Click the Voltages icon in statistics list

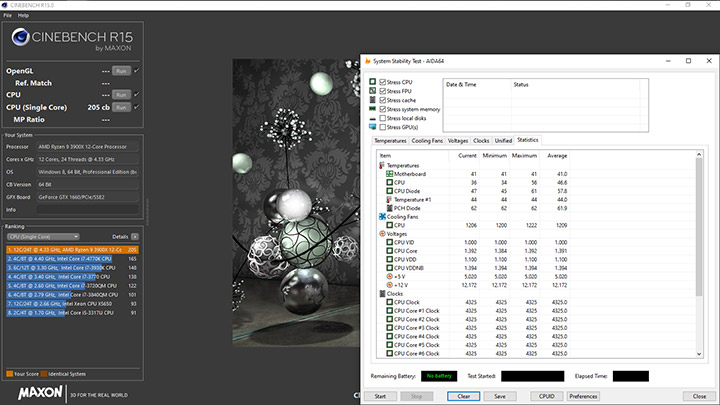tap(382, 234)
